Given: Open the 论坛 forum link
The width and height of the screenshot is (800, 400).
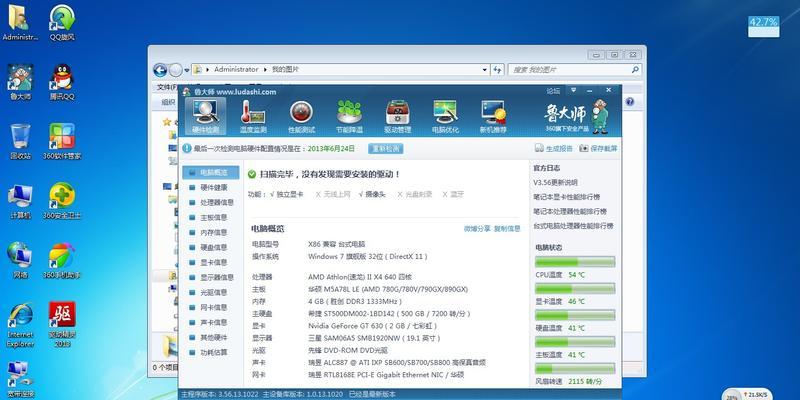Looking at the screenshot, I should point(553,91).
